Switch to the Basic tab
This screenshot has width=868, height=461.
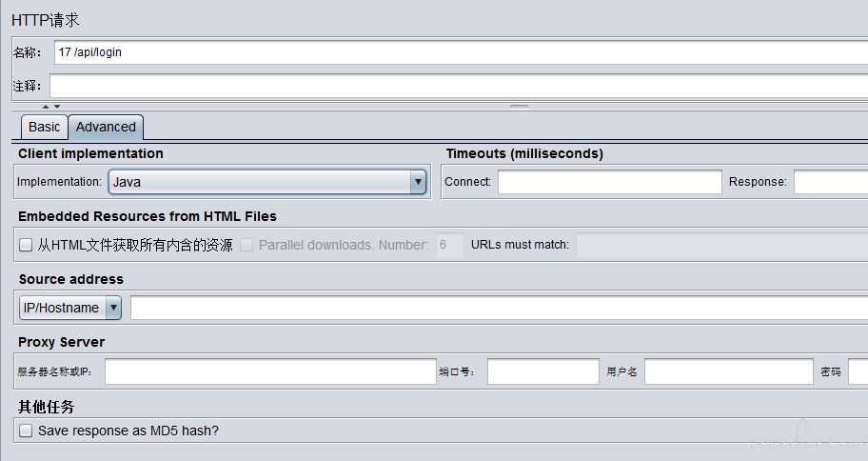44,127
